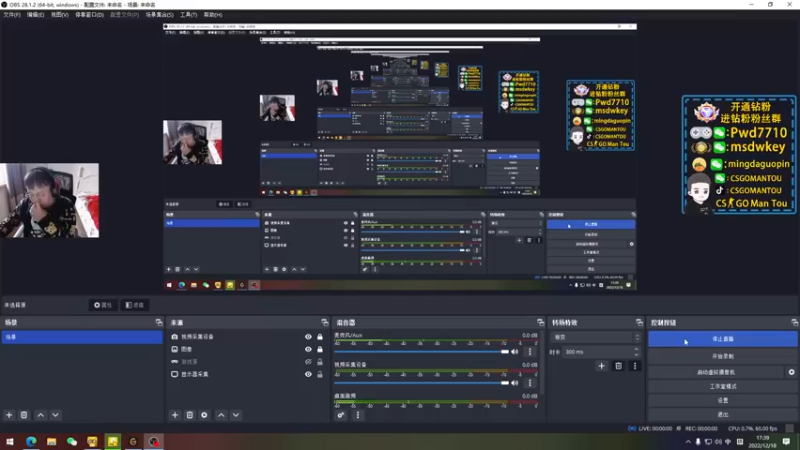Image resolution: width=800 pixels, height=450 pixels.
Task: Open the 场景集合(S) menu
Action: click(159, 15)
